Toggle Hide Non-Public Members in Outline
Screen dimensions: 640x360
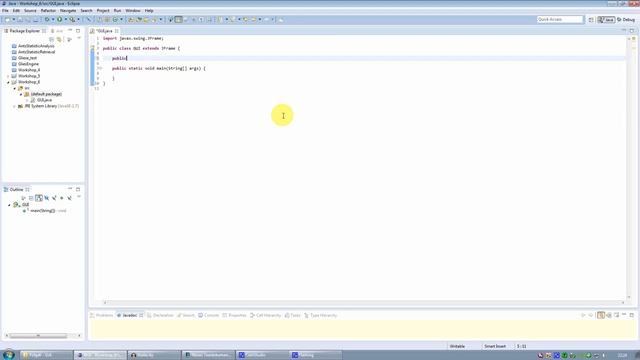pos(62,198)
